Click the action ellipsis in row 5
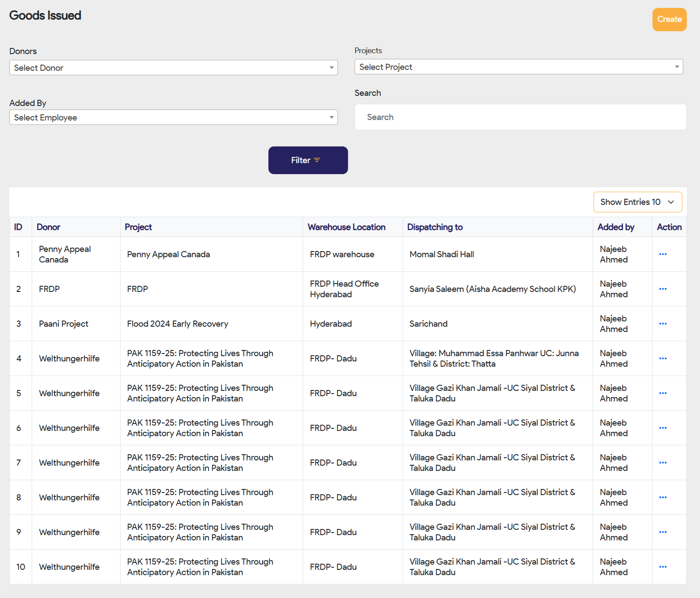The width and height of the screenshot is (700, 598). pyautogui.click(x=663, y=393)
